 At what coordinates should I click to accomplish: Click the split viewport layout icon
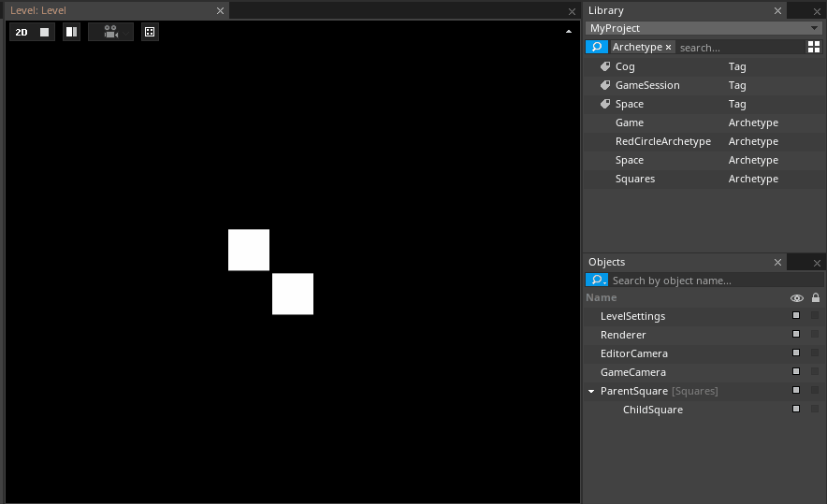point(71,32)
